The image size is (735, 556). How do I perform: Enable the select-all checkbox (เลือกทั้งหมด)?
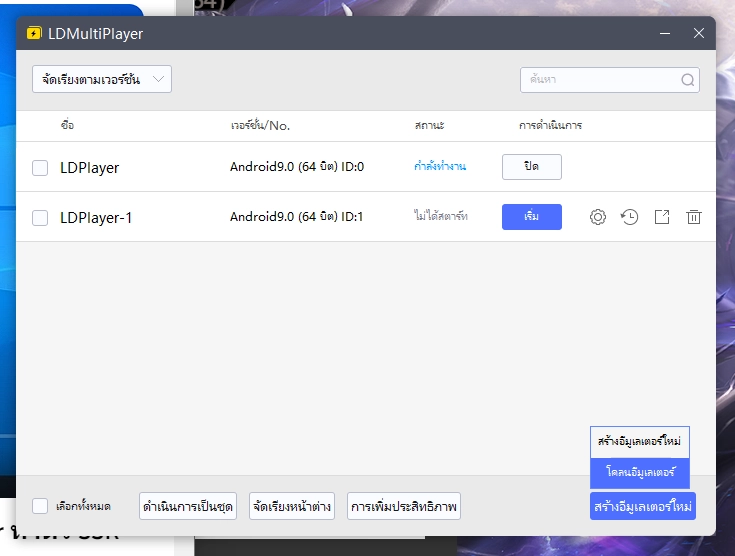[40, 506]
